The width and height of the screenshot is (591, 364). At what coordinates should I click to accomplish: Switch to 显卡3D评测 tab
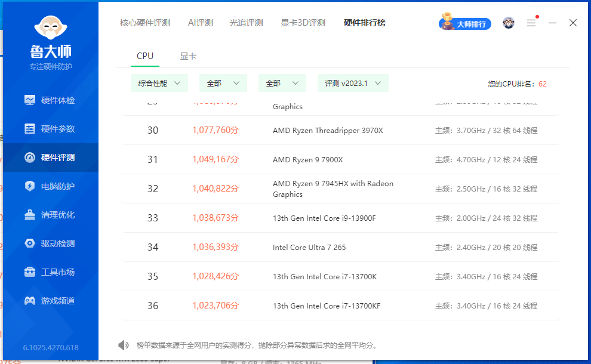tap(303, 23)
